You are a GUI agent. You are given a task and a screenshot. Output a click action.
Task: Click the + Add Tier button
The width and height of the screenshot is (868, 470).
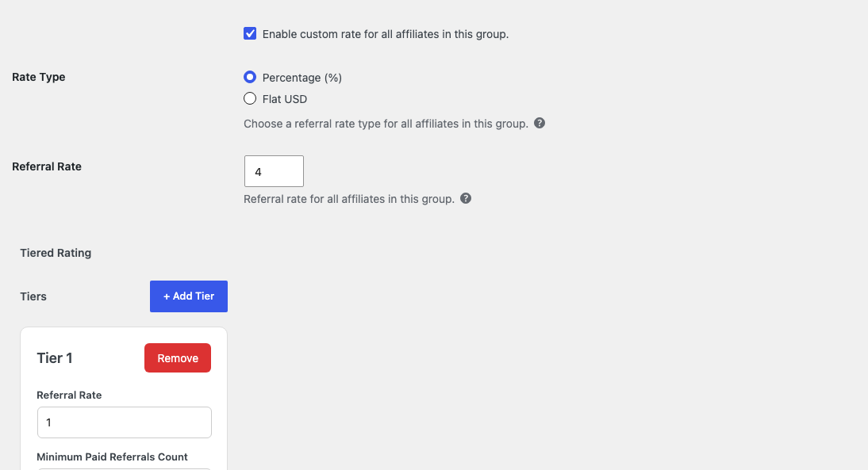click(x=189, y=296)
